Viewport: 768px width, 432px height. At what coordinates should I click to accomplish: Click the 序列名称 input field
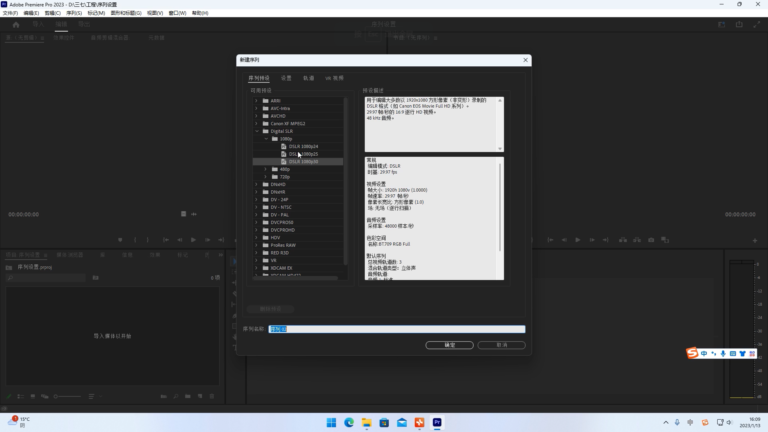pos(397,329)
